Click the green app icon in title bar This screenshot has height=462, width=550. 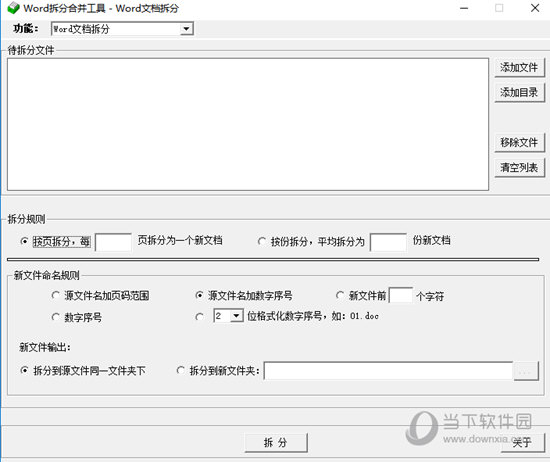[13, 8]
